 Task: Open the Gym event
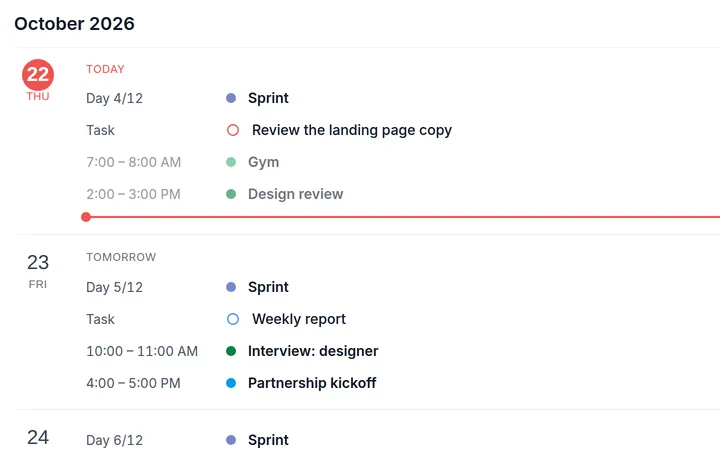pos(264,163)
